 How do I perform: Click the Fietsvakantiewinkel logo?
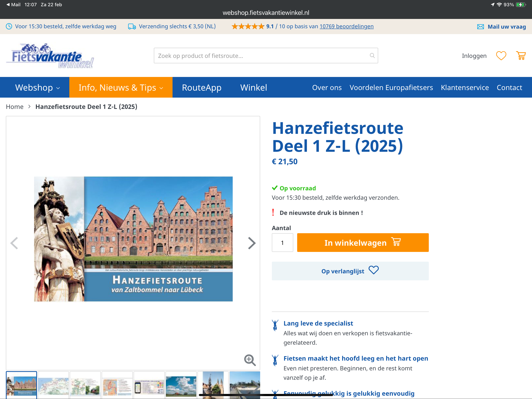(50, 56)
